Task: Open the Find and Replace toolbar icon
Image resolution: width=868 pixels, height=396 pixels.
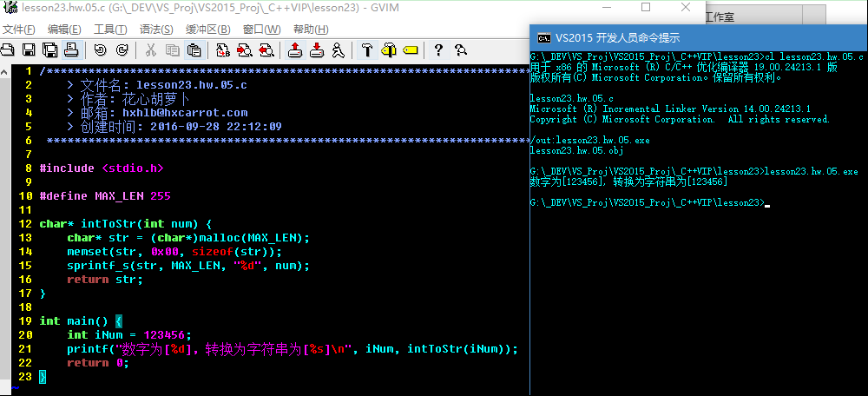Action: coord(223,49)
